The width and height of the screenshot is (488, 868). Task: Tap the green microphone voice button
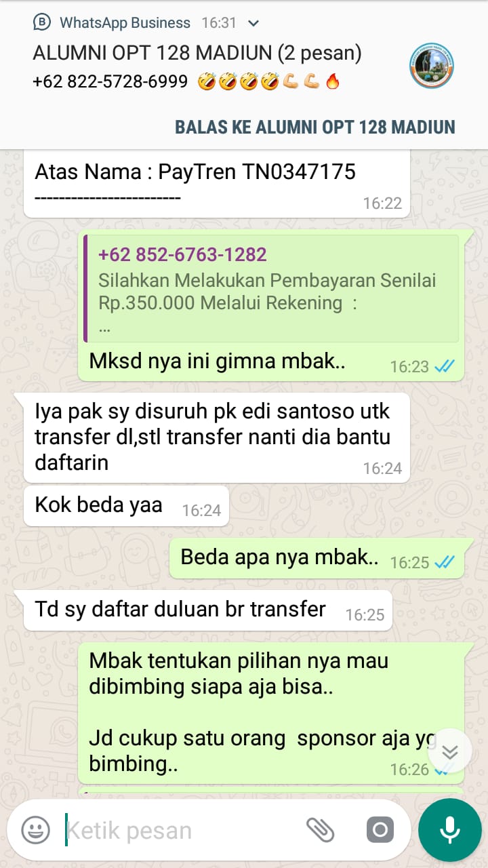[449, 830]
